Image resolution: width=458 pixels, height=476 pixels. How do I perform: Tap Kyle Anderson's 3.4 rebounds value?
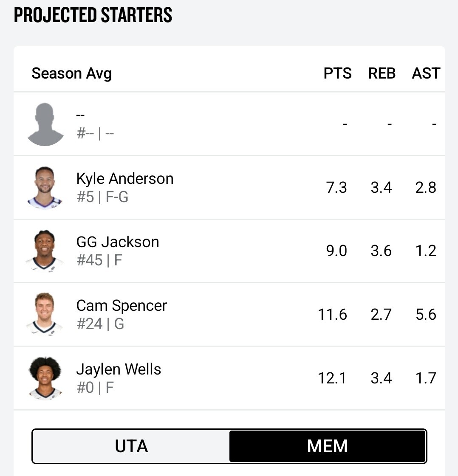click(x=381, y=188)
